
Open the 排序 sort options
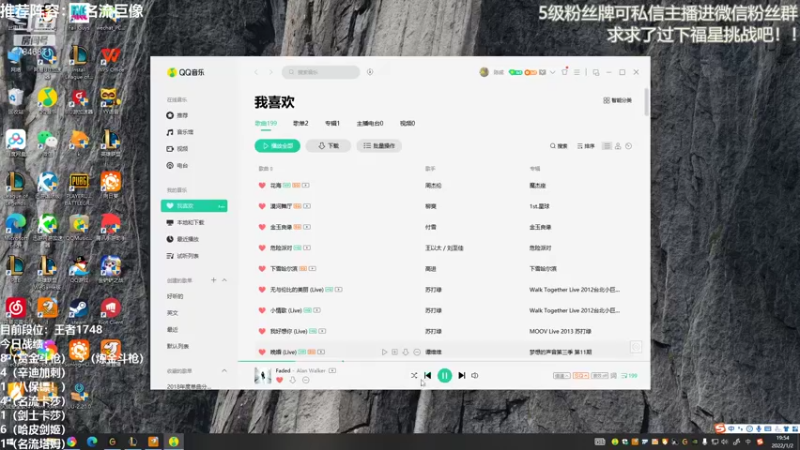click(586, 146)
